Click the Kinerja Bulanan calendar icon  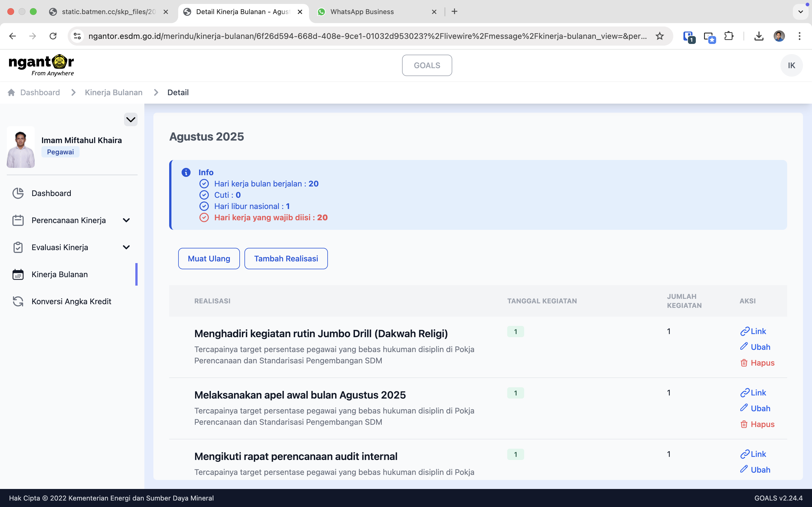[18, 274]
